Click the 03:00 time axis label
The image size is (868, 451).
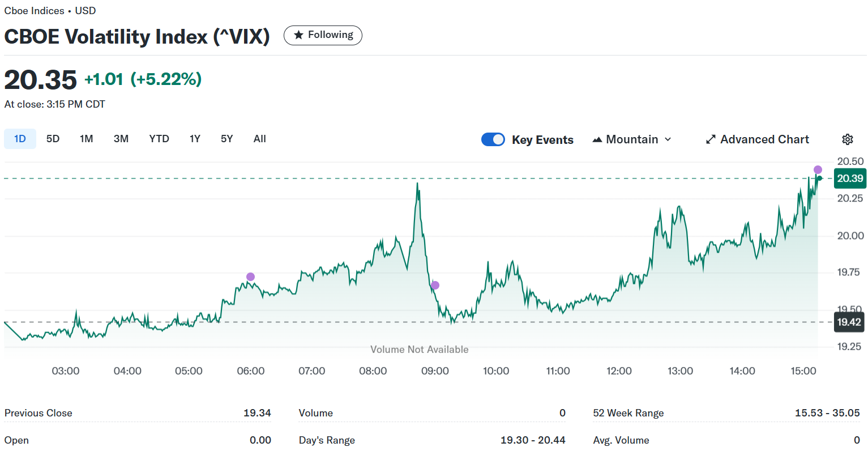66,371
